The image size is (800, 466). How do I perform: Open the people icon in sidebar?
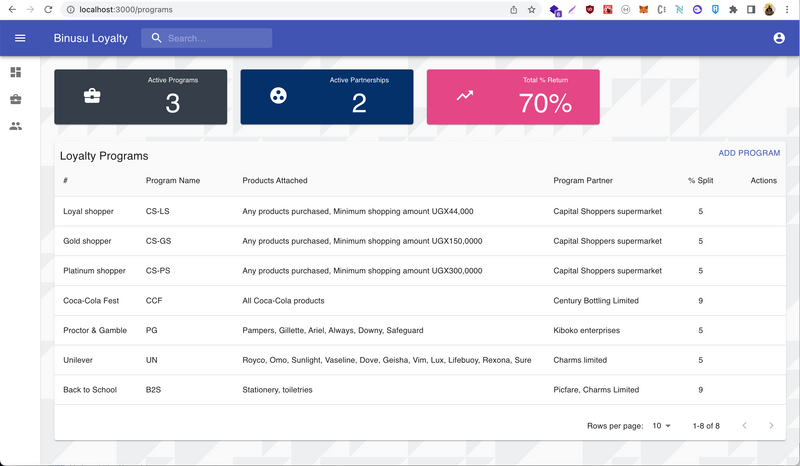(x=15, y=126)
